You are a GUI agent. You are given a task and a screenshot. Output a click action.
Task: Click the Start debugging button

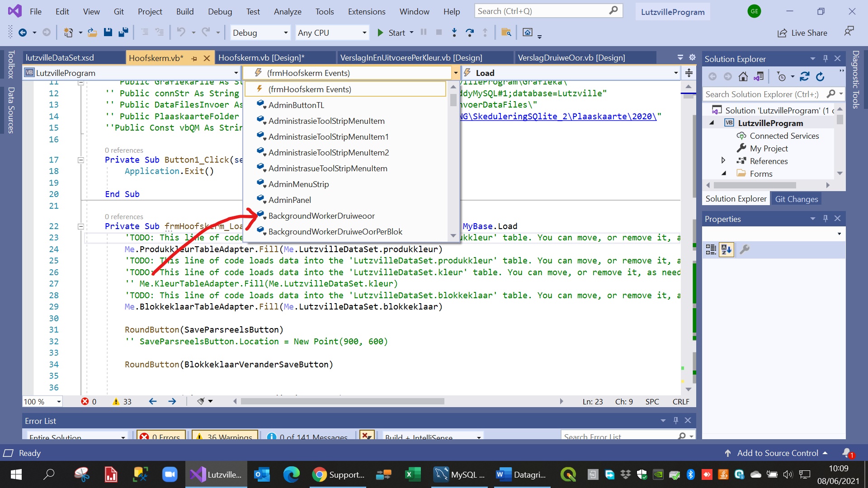point(392,33)
